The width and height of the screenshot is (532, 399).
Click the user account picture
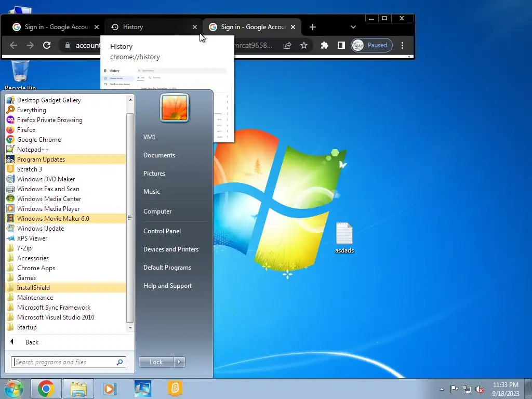click(175, 108)
